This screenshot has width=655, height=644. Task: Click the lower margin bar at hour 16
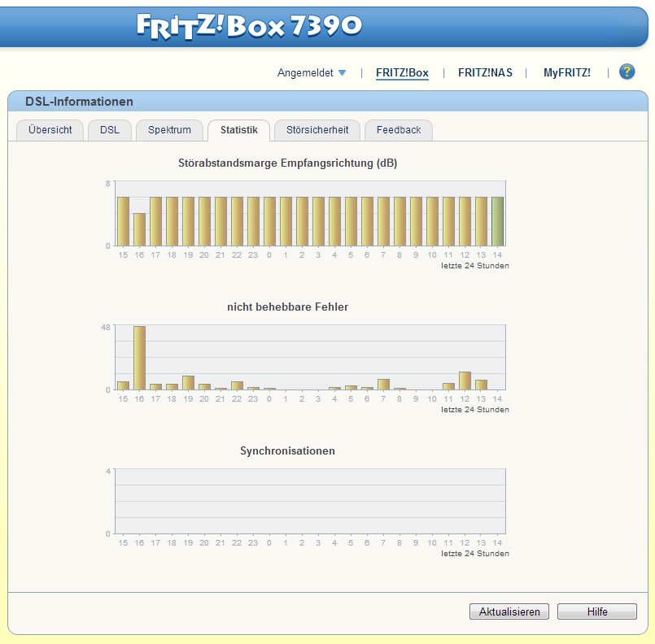pos(139,229)
